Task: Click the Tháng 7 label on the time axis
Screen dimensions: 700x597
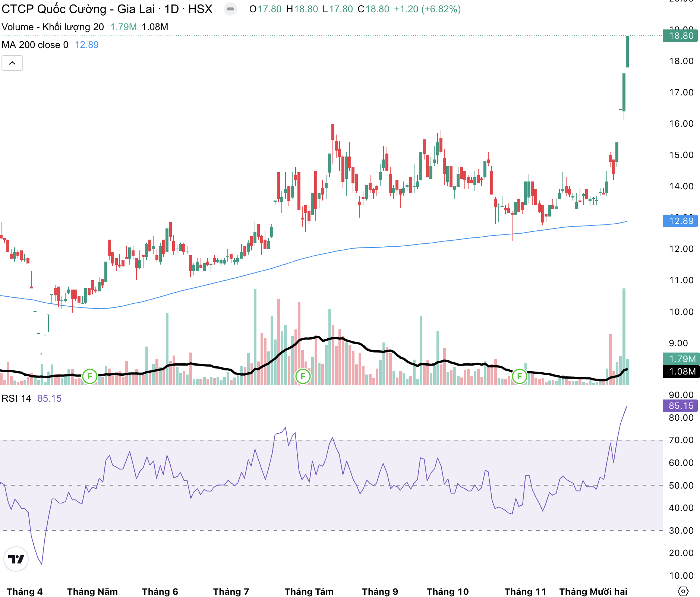Action: point(231,591)
